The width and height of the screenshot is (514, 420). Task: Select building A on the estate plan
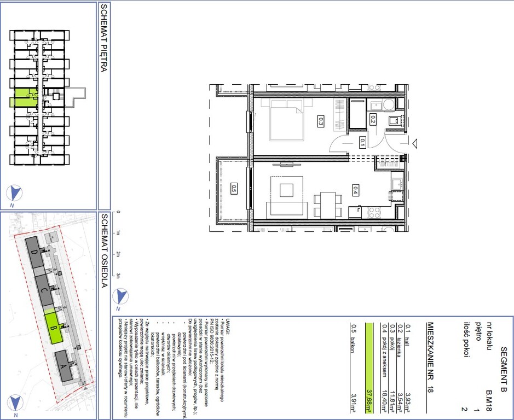pyautogui.click(x=63, y=366)
